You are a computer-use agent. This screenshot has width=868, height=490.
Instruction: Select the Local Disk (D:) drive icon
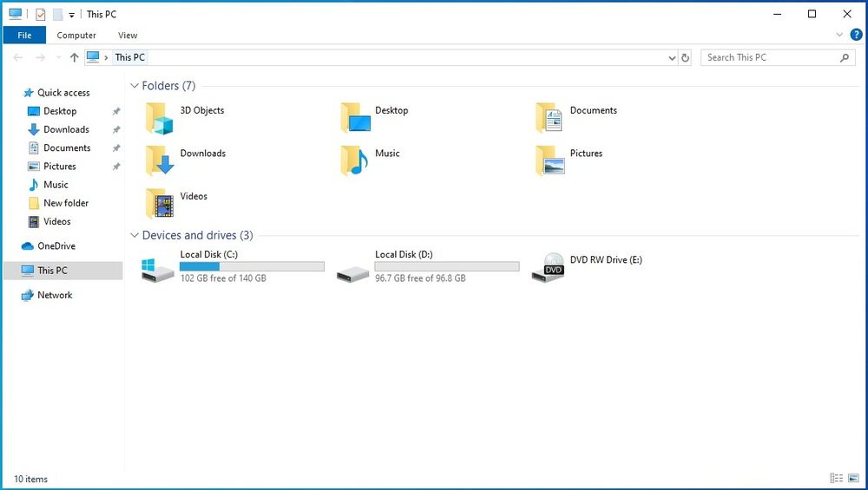[352, 273]
